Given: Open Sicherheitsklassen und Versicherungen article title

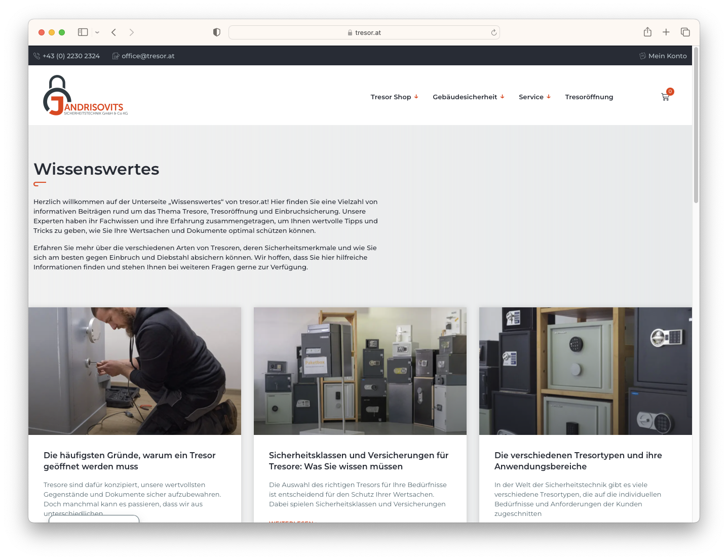Looking at the screenshot, I should (x=359, y=461).
